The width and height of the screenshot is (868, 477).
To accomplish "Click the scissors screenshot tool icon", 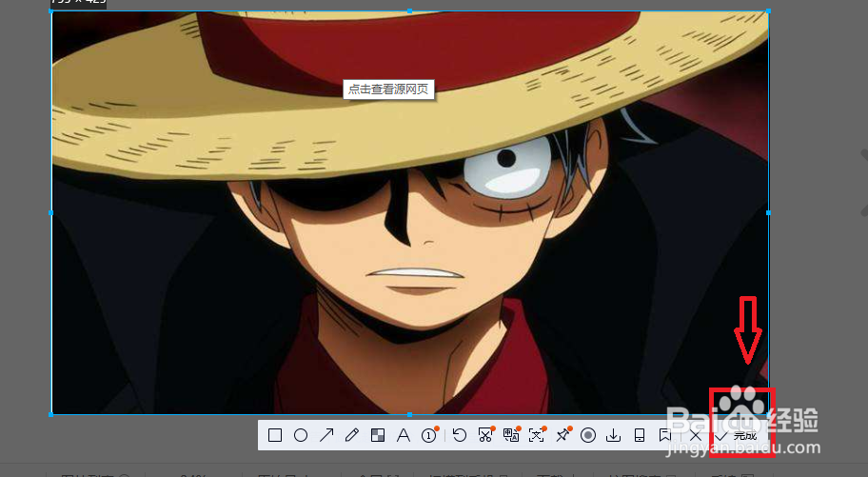I will tap(485, 435).
